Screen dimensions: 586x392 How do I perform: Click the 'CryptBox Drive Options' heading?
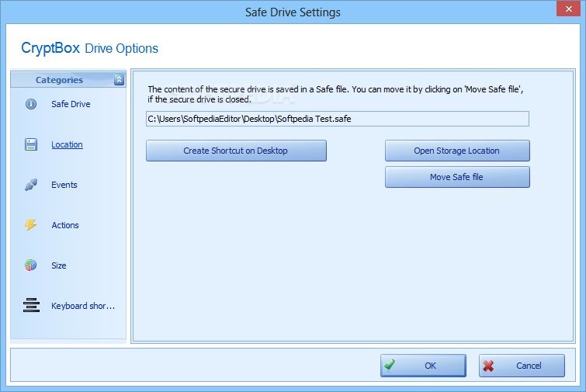click(x=90, y=48)
